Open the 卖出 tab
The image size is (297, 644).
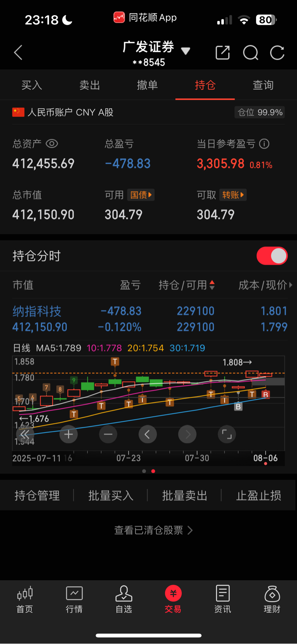click(90, 85)
